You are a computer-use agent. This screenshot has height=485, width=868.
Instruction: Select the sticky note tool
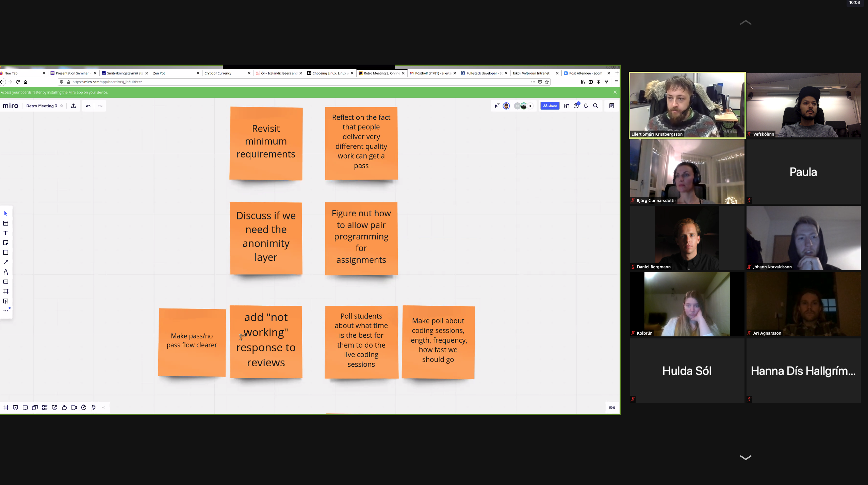point(5,243)
